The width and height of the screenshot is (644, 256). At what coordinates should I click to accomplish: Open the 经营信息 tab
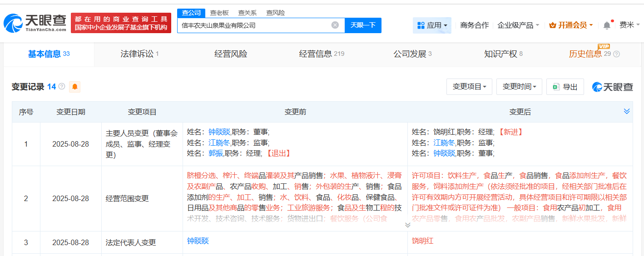click(322, 54)
